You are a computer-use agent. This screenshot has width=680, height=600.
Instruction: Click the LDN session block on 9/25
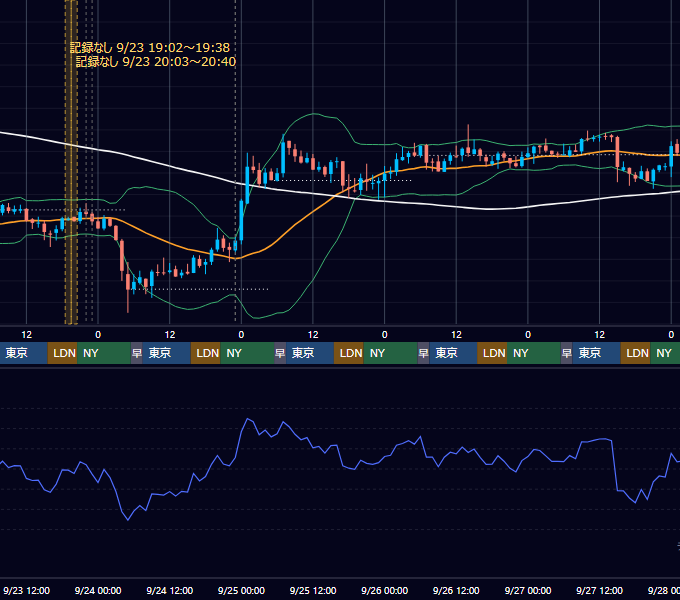(x=349, y=353)
